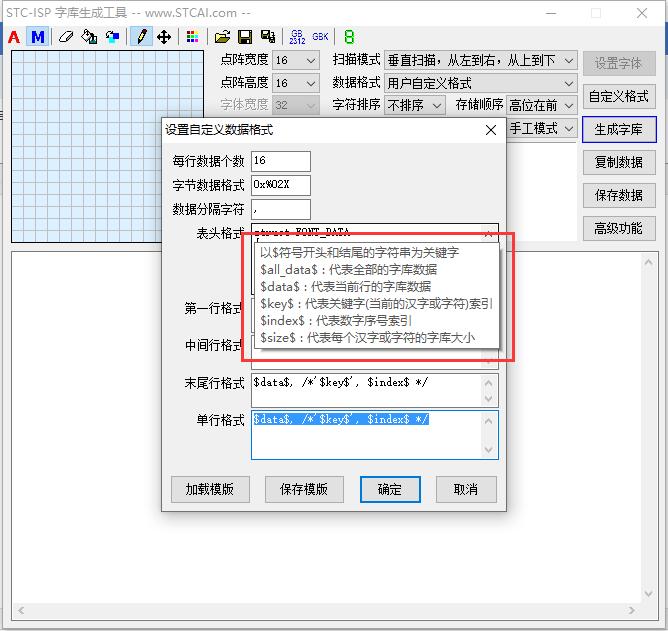Select the Eraser tool
Viewport: 668px width, 631px height.
click(x=66, y=37)
